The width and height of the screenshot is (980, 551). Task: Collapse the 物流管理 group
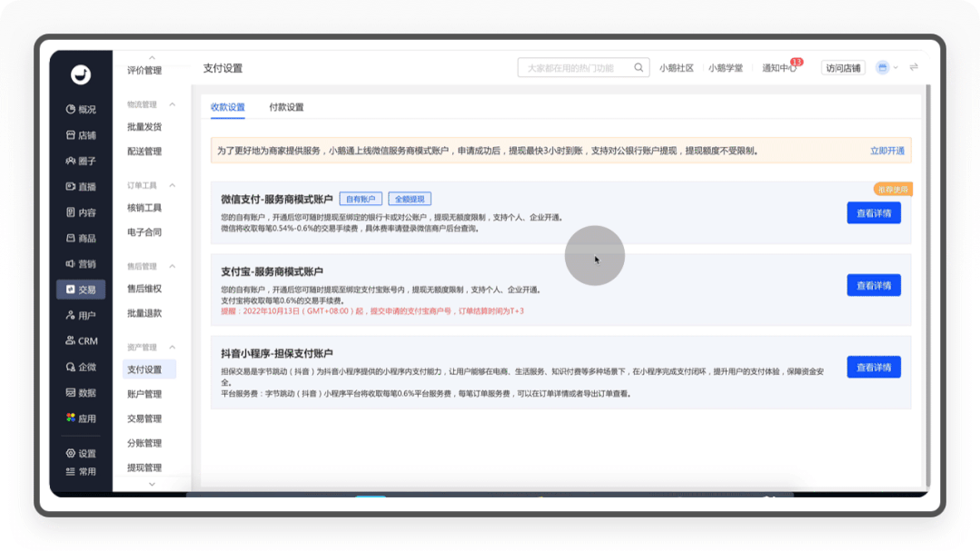173,104
